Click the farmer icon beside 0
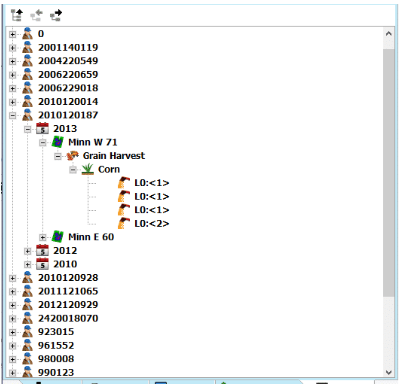 [x=28, y=34]
